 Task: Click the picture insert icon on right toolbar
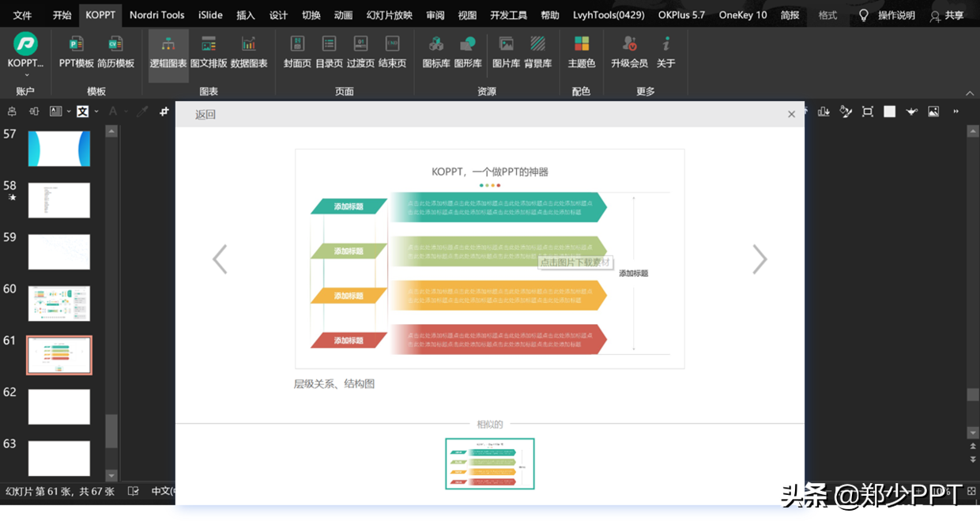(x=933, y=112)
